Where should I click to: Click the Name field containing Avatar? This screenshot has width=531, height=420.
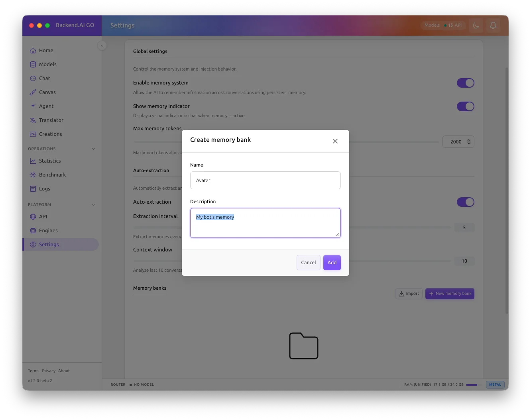[x=265, y=181]
